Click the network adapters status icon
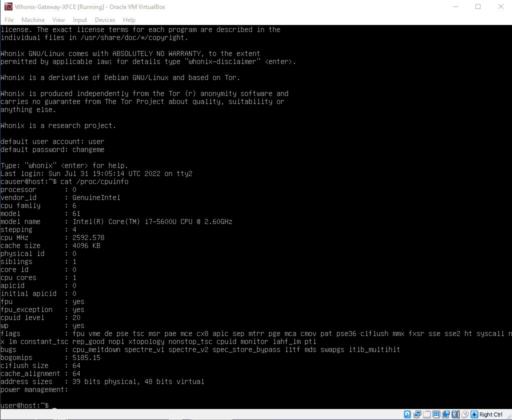The image size is (512, 420). point(417,414)
